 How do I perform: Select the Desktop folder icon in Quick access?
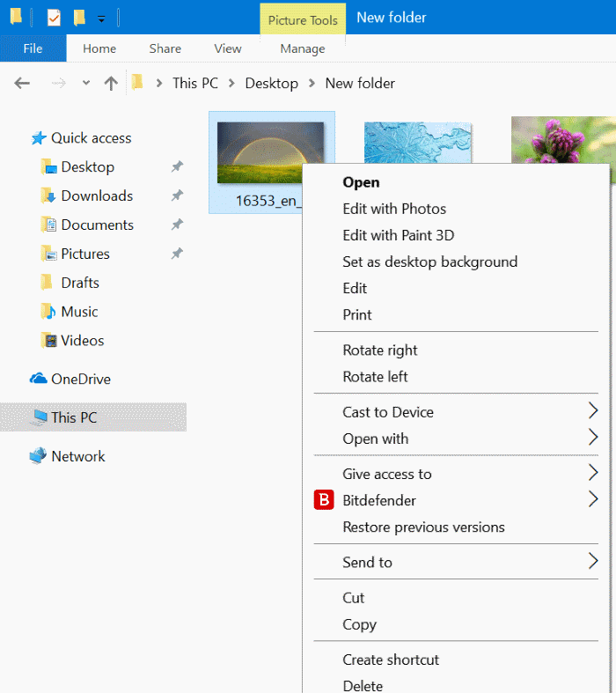pos(49,167)
